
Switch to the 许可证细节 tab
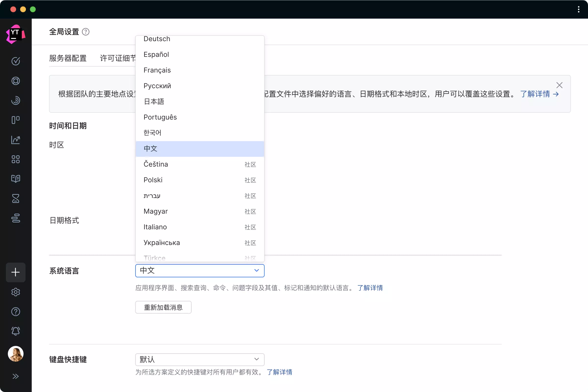tap(117, 58)
